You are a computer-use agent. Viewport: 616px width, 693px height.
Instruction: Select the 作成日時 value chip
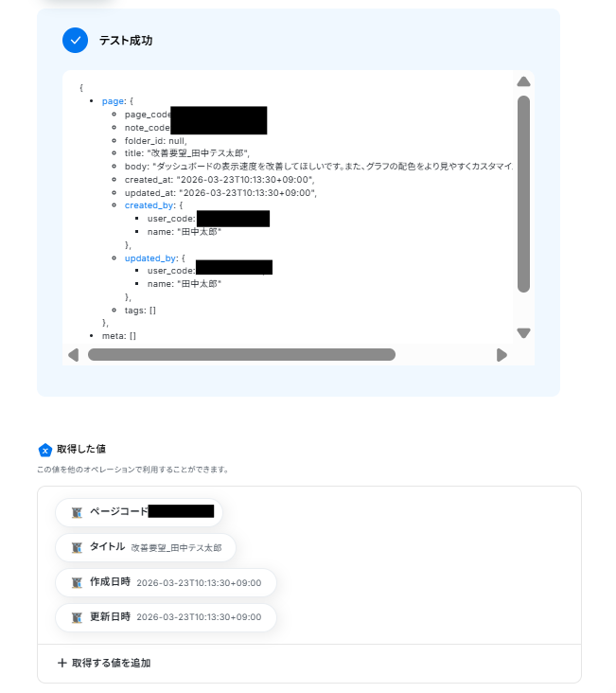pyautogui.click(x=166, y=582)
